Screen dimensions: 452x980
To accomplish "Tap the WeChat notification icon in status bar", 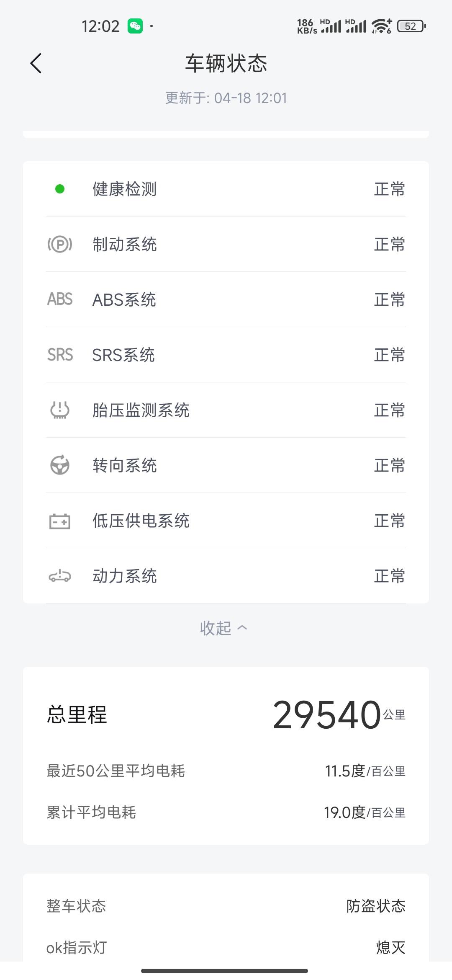I will 135,26.
